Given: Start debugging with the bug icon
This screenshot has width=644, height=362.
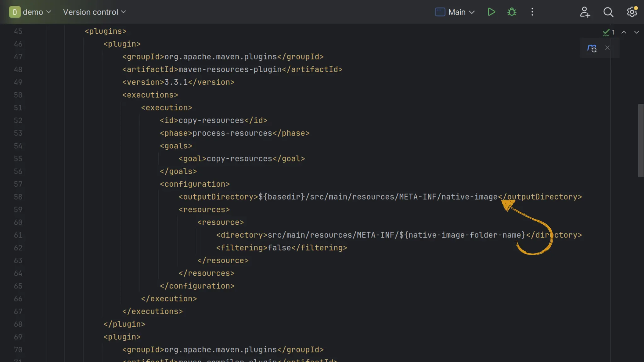Looking at the screenshot, I should pyautogui.click(x=512, y=12).
